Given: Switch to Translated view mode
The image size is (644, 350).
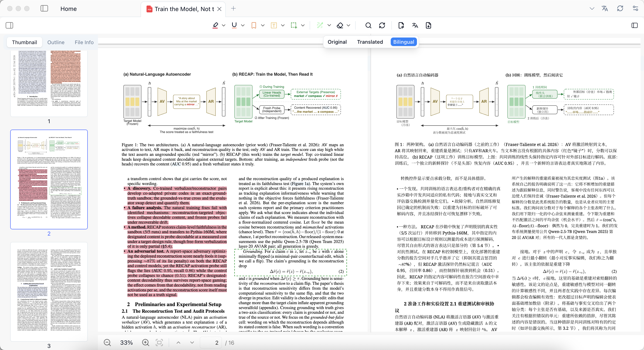Looking at the screenshot, I should click(370, 42).
